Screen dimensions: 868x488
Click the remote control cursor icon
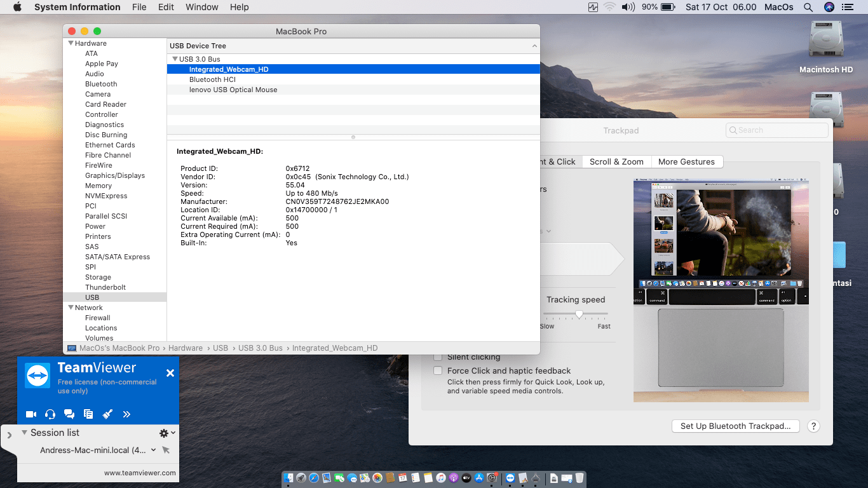coord(166,450)
